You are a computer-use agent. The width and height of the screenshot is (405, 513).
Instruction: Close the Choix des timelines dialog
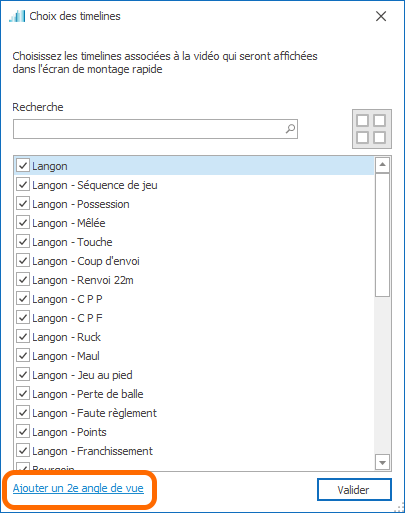381,16
